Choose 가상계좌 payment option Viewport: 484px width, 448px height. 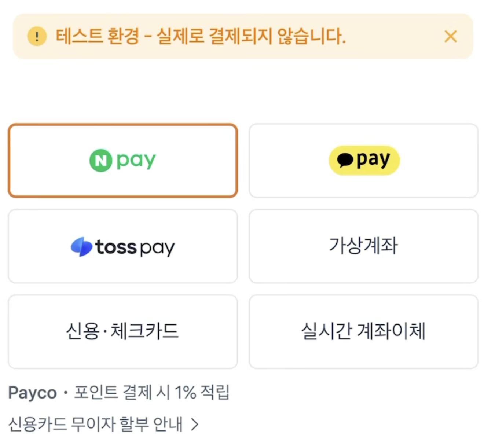click(363, 246)
